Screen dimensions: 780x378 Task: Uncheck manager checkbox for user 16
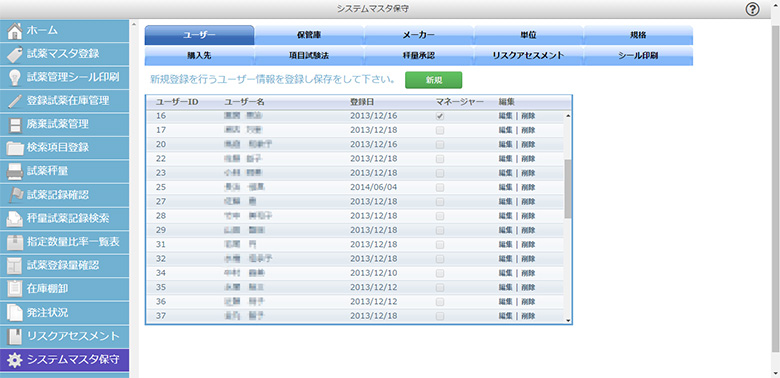440,116
